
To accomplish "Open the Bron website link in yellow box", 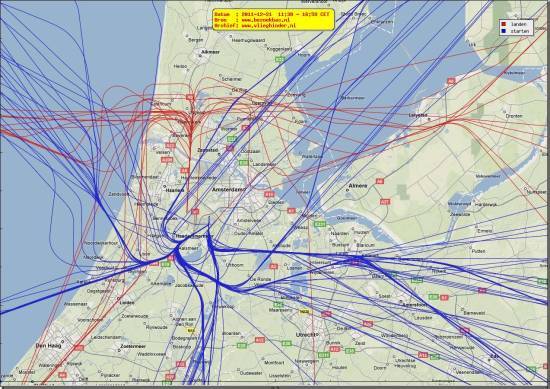I will (x=266, y=20).
